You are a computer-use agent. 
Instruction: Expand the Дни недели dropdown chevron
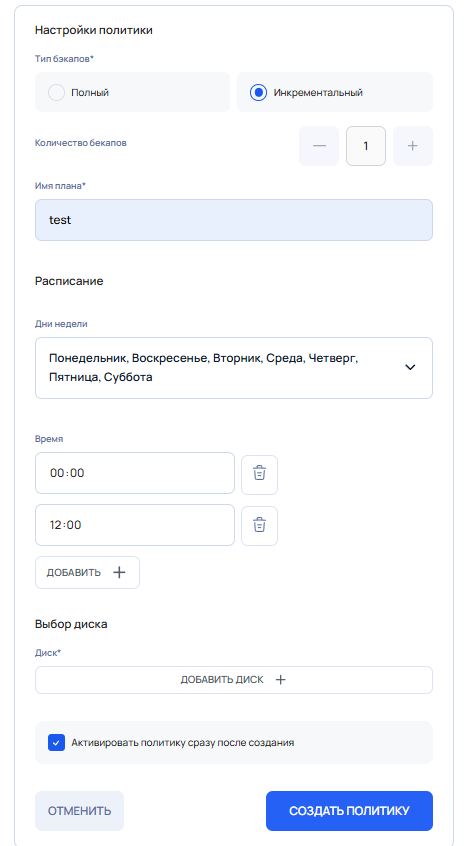[410, 367]
